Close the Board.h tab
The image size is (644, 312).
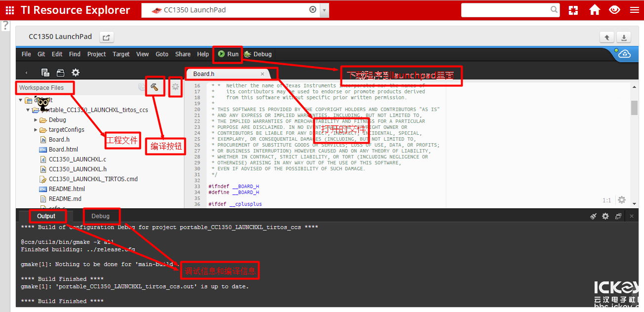coord(262,74)
